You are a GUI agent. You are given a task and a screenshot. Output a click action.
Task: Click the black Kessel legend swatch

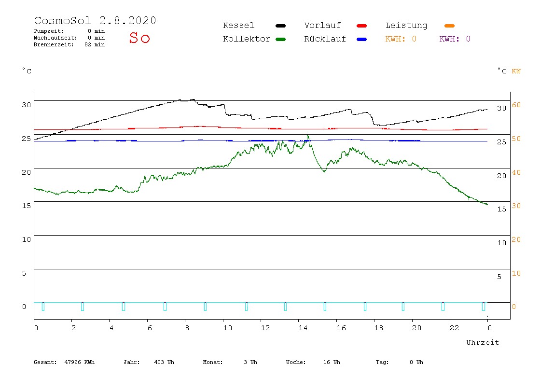point(280,26)
